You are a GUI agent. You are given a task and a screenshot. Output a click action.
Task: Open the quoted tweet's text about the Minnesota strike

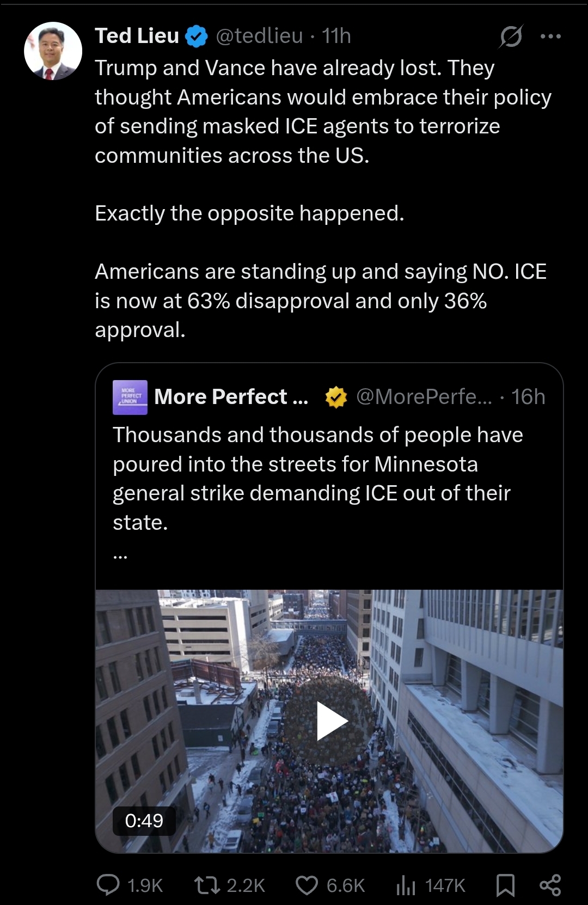point(318,479)
